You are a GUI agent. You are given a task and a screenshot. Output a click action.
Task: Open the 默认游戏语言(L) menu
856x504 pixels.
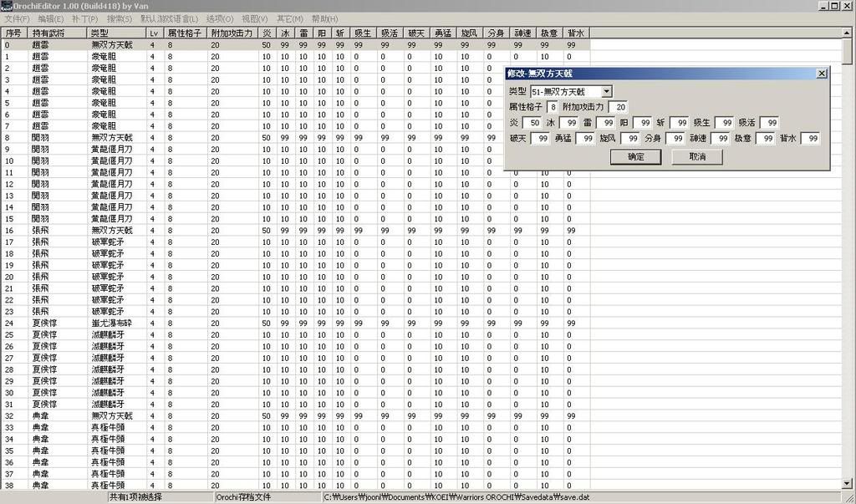[170, 18]
